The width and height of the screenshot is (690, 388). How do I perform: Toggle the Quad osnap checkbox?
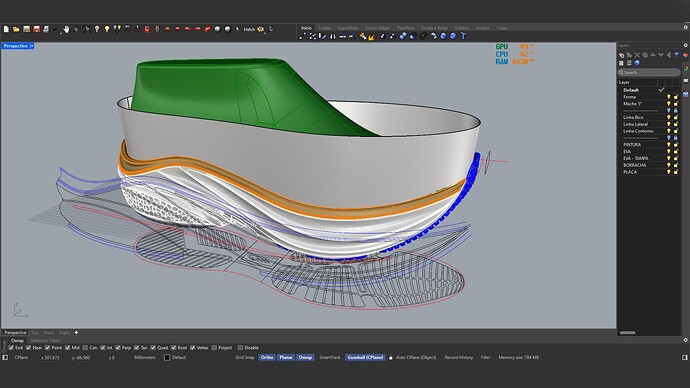tap(153, 348)
